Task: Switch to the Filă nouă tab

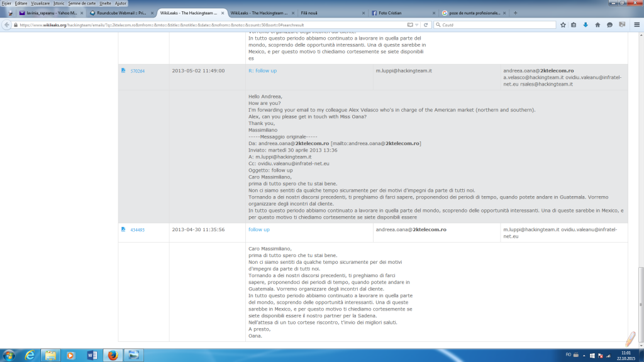Action: pos(321,12)
